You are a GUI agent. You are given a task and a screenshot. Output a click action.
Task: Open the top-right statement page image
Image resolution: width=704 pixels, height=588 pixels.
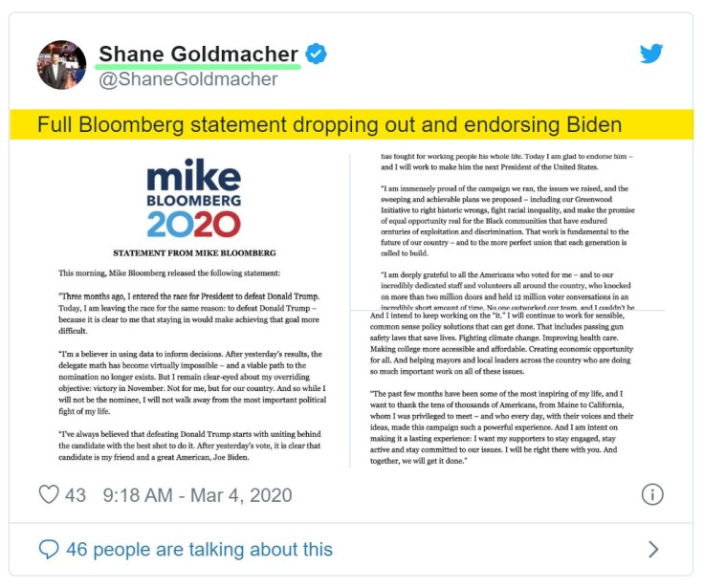522,229
